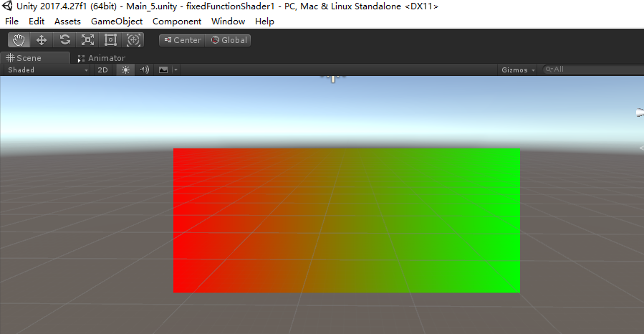644x334 pixels.
Task: Switch to the Animator tab
Action: pyautogui.click(x=102, y=58)
